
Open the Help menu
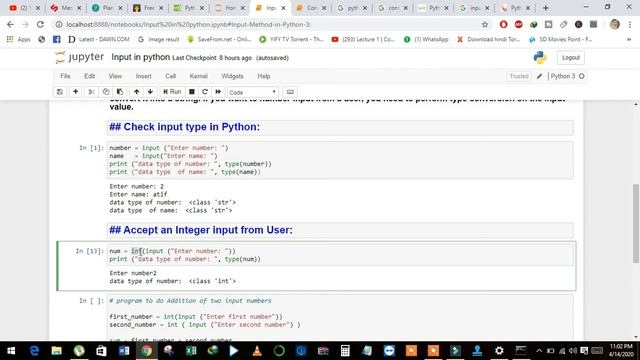pos(264,76)
